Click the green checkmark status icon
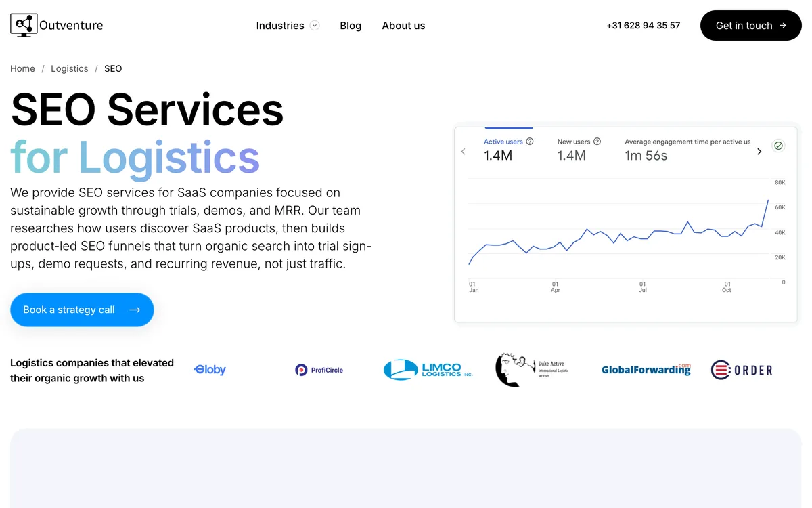Screen dimensions: 812x508 778,146
